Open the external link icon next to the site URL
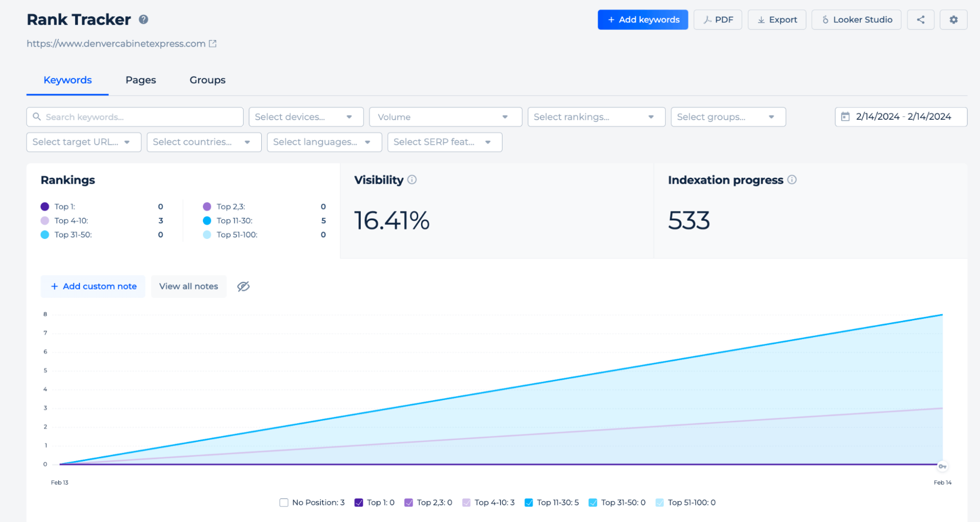Screen dimensions: 980x522 click(x=213, y=44)
